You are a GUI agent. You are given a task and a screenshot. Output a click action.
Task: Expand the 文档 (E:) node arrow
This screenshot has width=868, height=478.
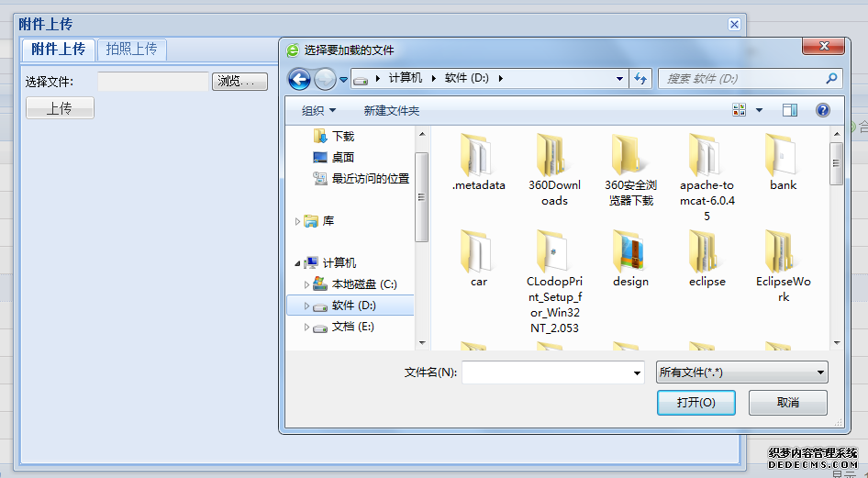pos(306,327)
